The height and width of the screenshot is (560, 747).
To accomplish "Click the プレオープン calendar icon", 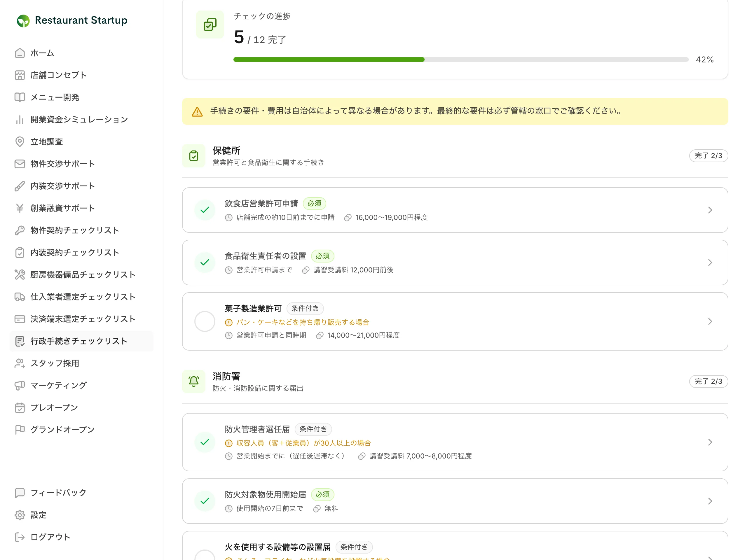I will pos(20,407).
